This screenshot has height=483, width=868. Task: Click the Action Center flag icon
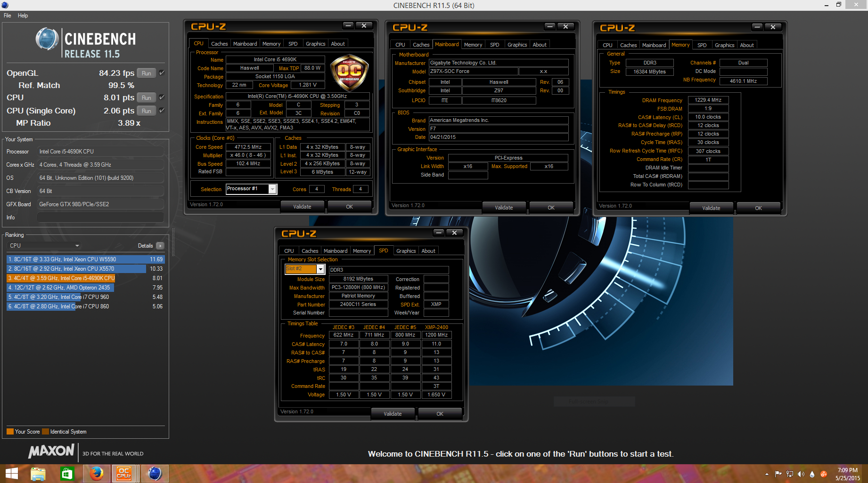pos(778,474)
